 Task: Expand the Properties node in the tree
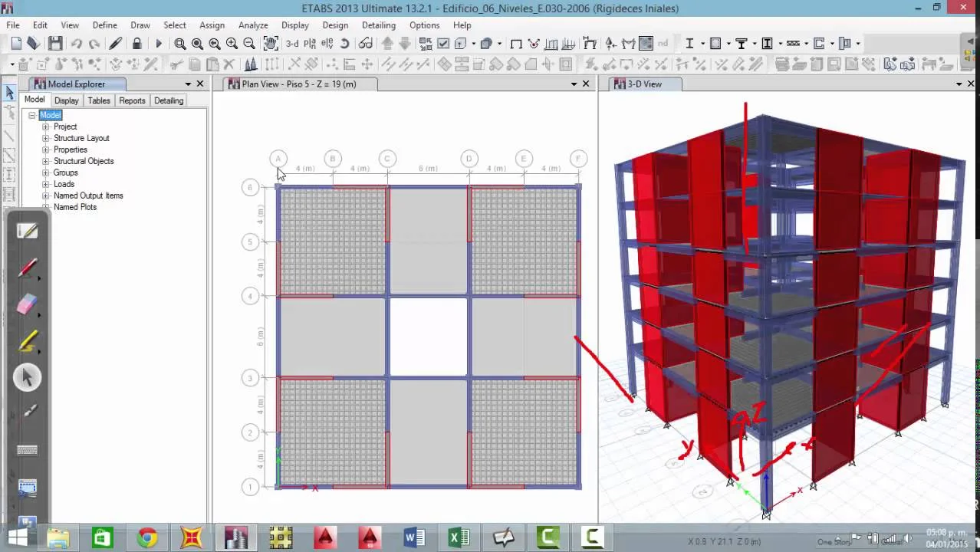tap(46, 149)
